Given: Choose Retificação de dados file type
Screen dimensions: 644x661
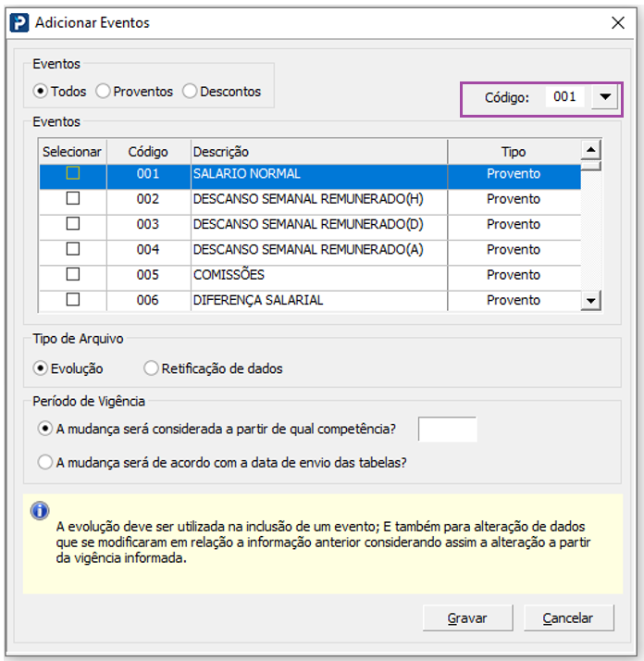Looking at the screenshot, I should click(151, 368).
